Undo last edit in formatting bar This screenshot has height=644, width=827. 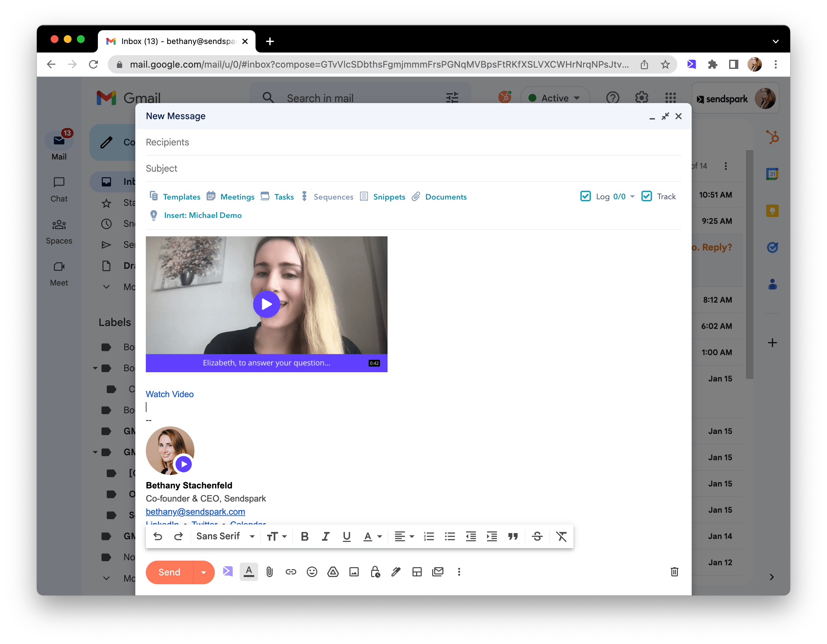tap(158, 536)
